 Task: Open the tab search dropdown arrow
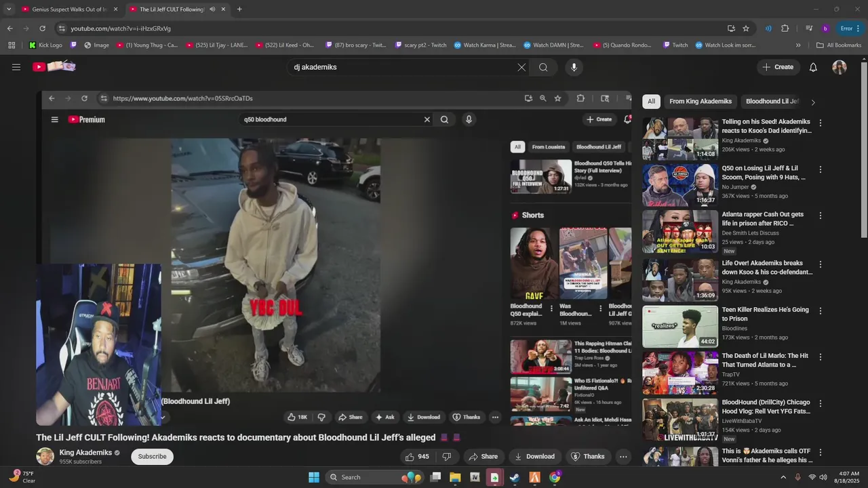pyautogui.click(x=9, y=9)
